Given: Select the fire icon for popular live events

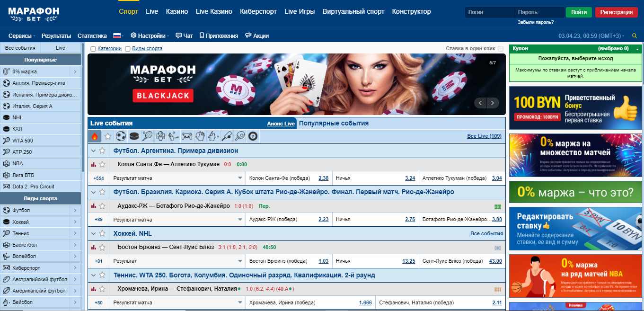Looking at the screenshot, I should (95, 136).
